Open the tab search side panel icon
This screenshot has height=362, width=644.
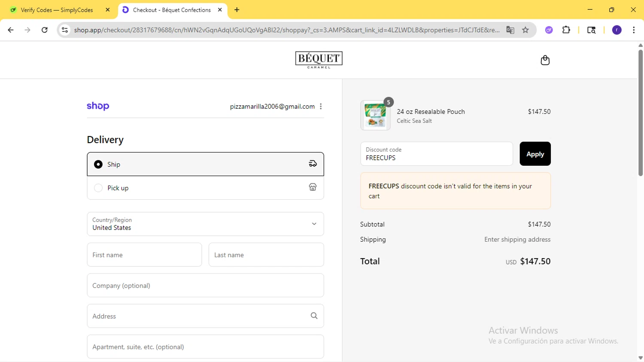(591, 30)
